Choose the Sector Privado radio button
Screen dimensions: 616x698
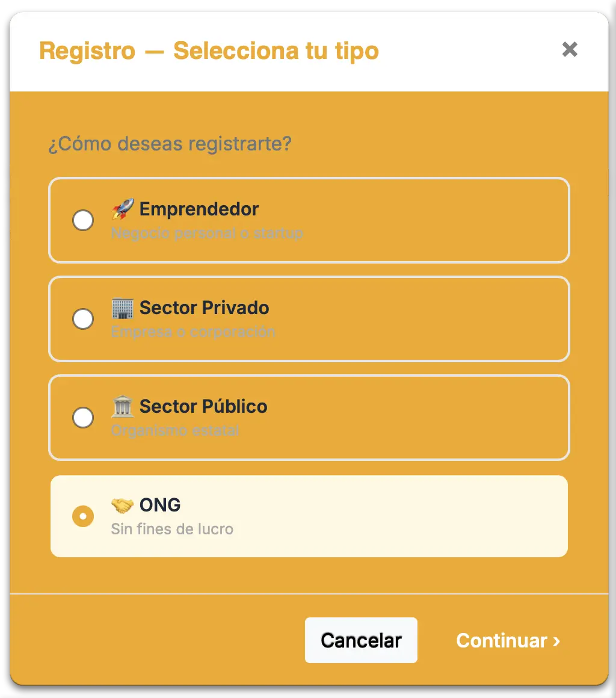(x=83, y=319)
